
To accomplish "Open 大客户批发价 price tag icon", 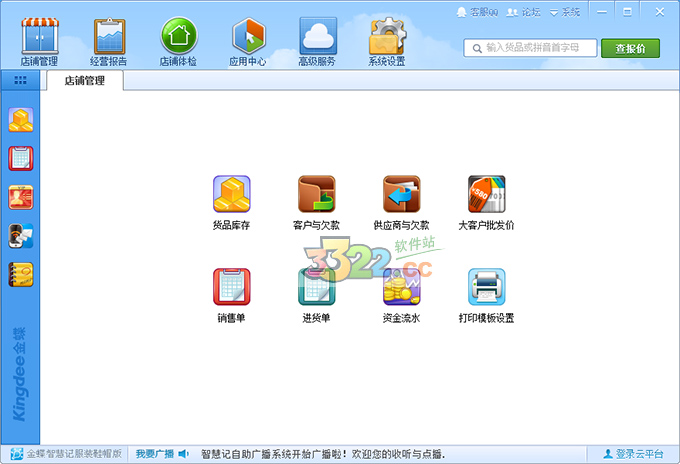I will coord(487,194).
